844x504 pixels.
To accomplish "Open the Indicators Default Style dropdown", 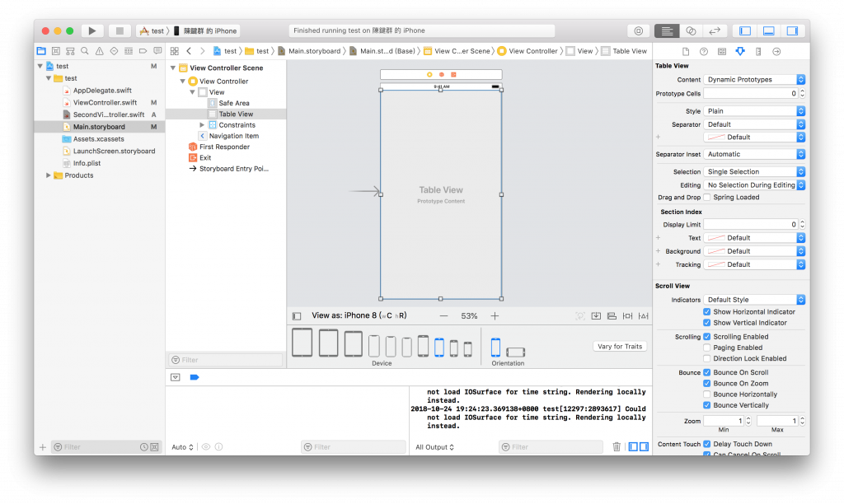I will tap(754, 300).
